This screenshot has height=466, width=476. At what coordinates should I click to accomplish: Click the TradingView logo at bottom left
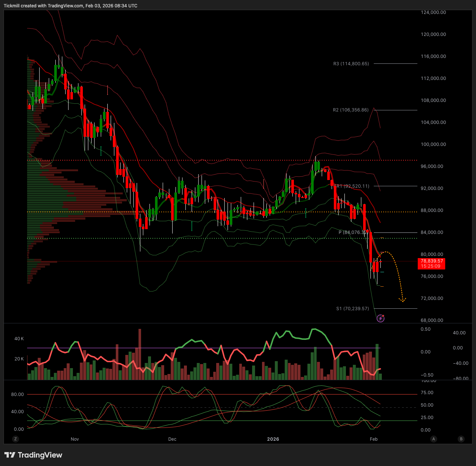(33, 455)
